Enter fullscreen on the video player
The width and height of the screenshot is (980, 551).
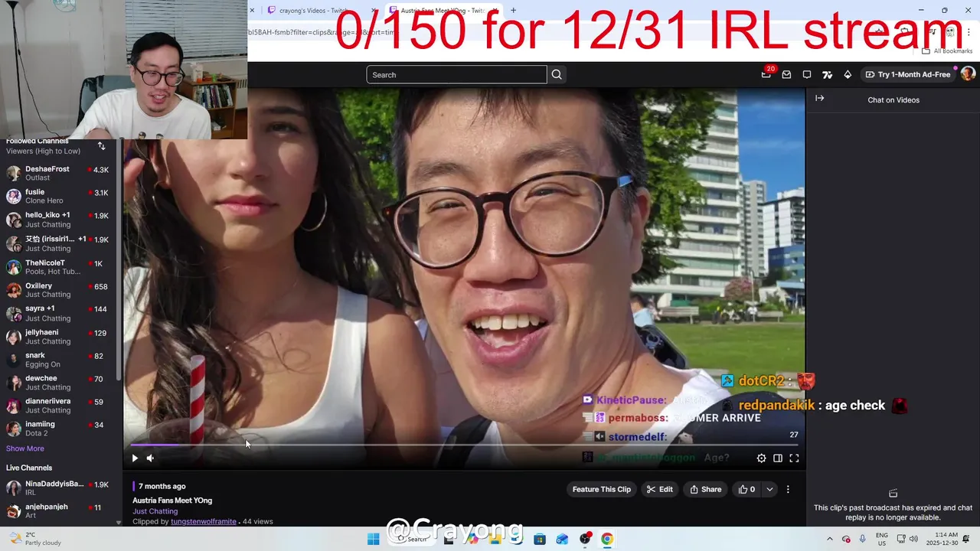pyautogui.click(x=794, y=458)
